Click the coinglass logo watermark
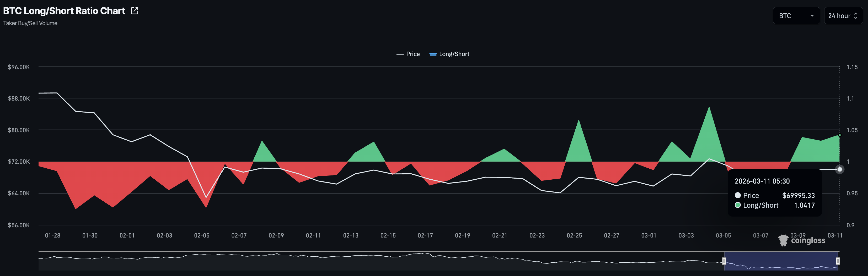 (802, 240)
